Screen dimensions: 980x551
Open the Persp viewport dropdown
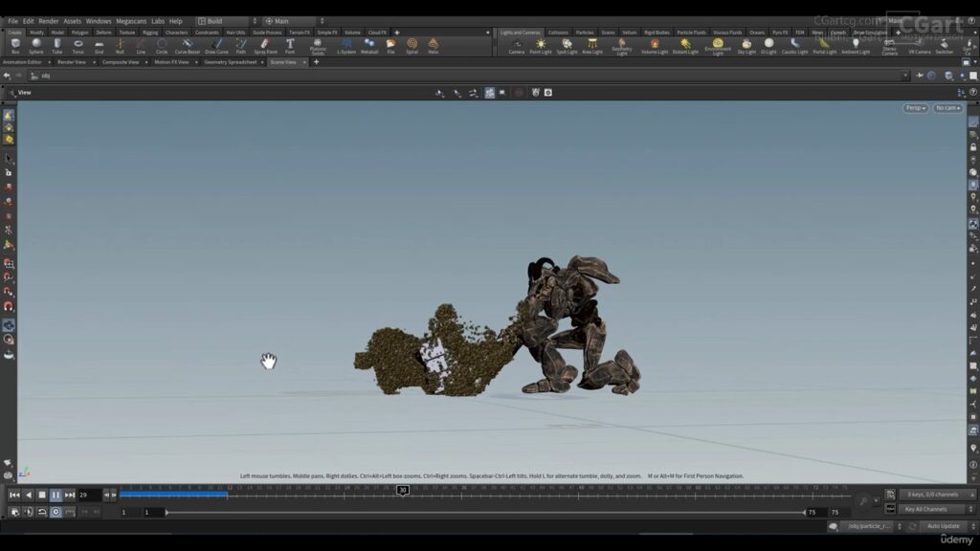pos(916,108)
